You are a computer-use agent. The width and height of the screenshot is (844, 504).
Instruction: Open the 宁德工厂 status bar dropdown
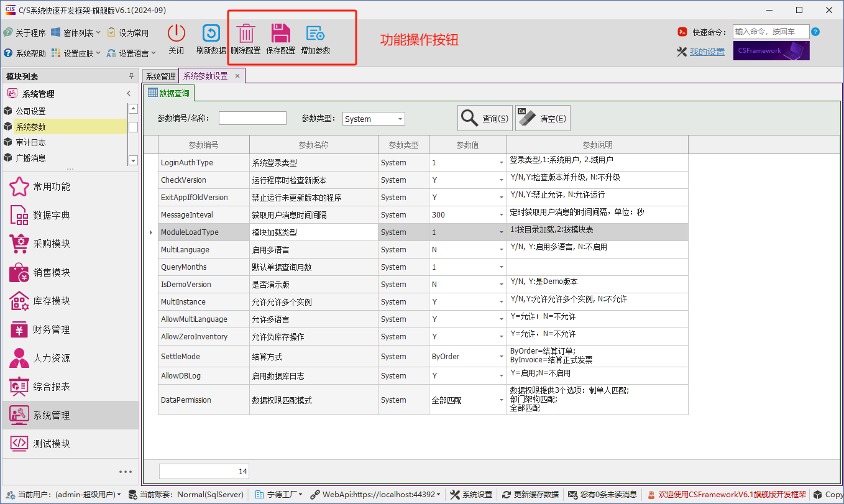tap(280, 495)
